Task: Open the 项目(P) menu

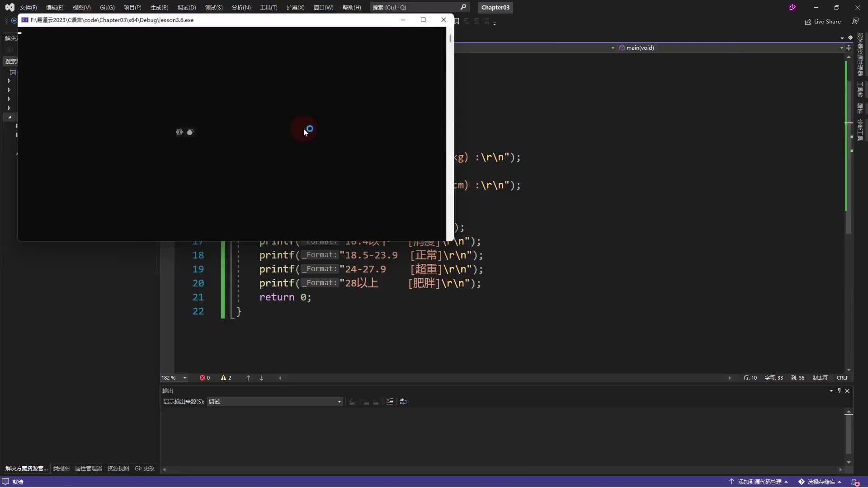Action: (132, 7)
